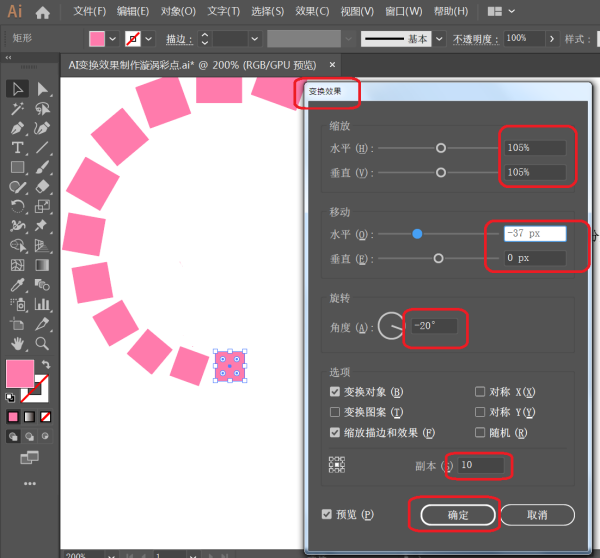Toggle 预览 (P) checkbox
This screenshot has width=600, height=558.
(x=327, y=514)
